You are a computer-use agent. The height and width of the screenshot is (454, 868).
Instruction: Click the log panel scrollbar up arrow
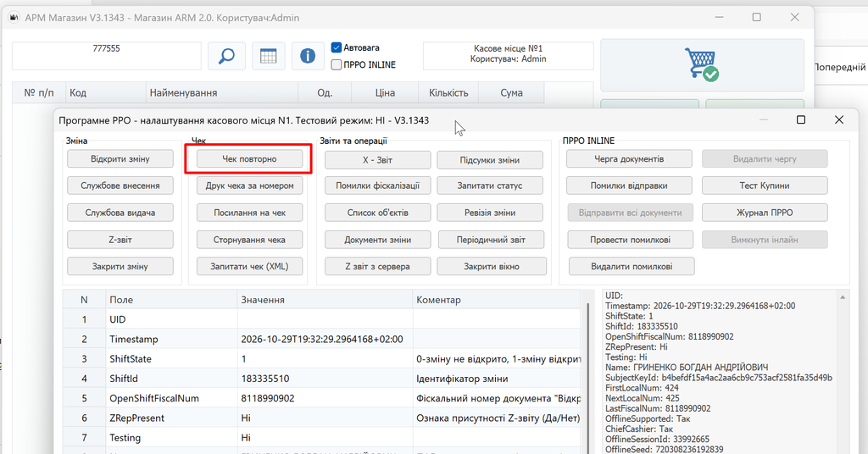843,297
